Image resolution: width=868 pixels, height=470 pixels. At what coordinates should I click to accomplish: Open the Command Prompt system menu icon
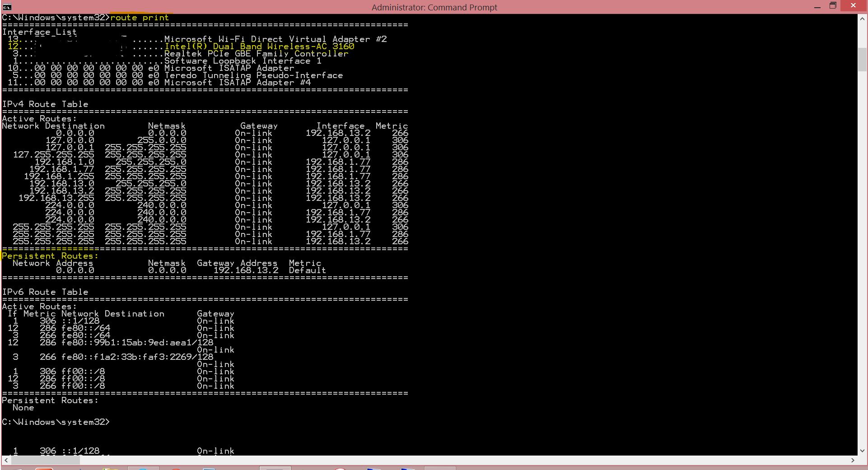click(7, 7)
